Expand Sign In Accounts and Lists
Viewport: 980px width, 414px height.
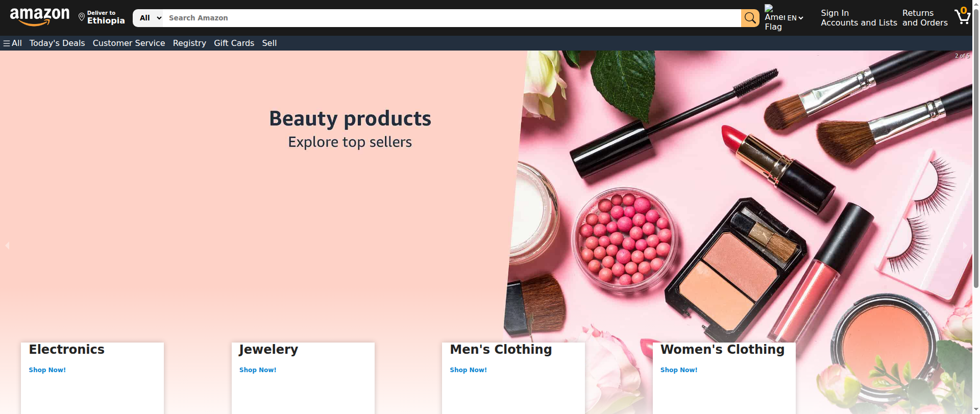pyautogui.click(x=859, y=18)
